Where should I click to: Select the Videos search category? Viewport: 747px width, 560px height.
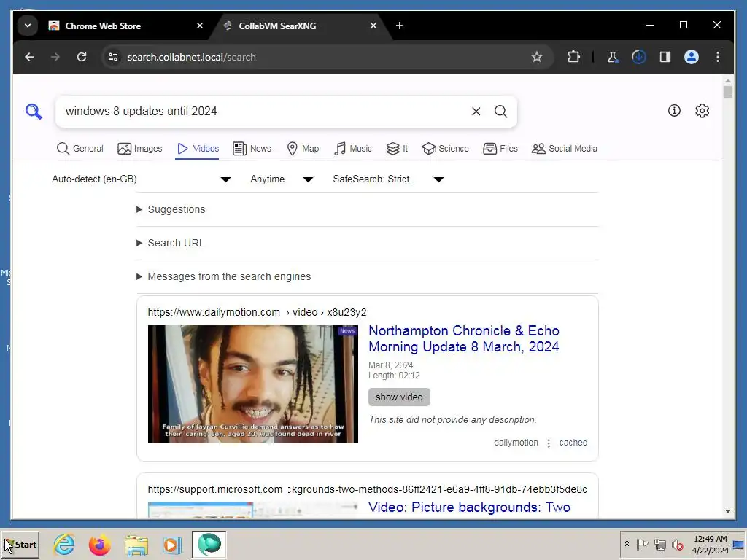(198, 149)
